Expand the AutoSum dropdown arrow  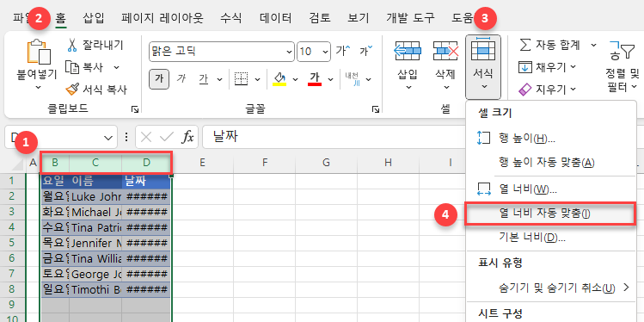(593, 45)
